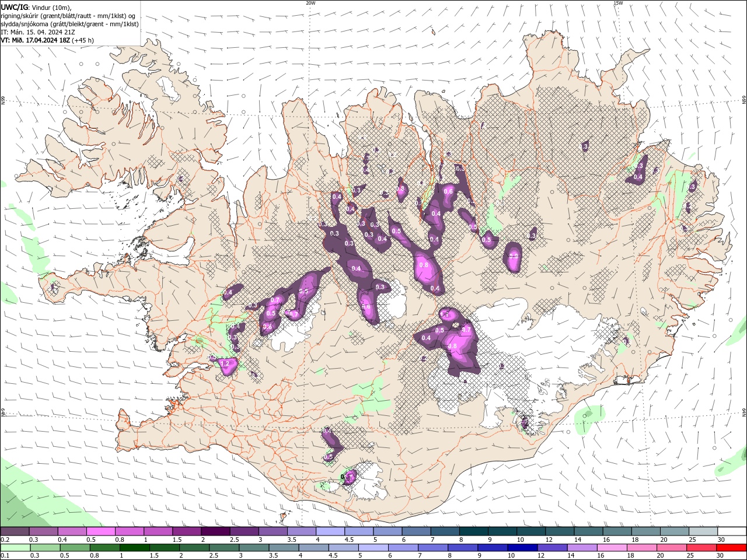Click the 'UWC/IG' map title text
Screen dimensions: 747x560
(14, 7)
